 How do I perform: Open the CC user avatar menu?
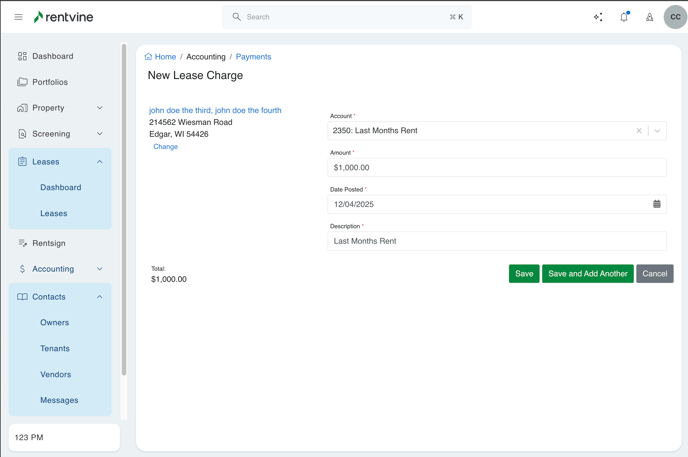675,17
